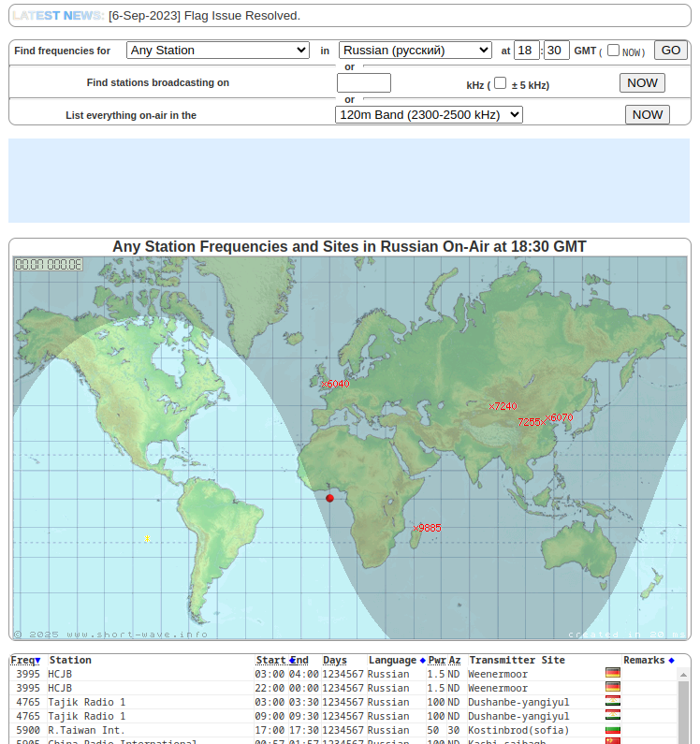Click the Transmitter Site column header
This screenshot has width=700, height=744.
[x=517, y=660]
